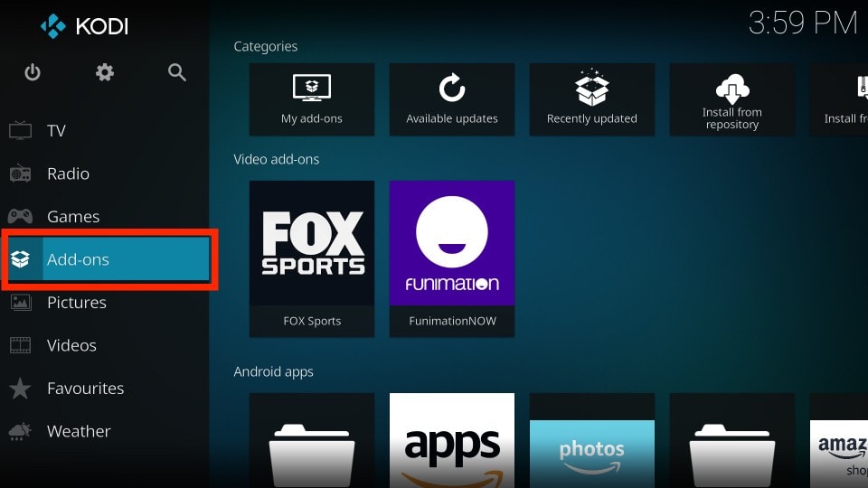
Task: Select the TV icon in sidebar
Action: coord(20,130)
